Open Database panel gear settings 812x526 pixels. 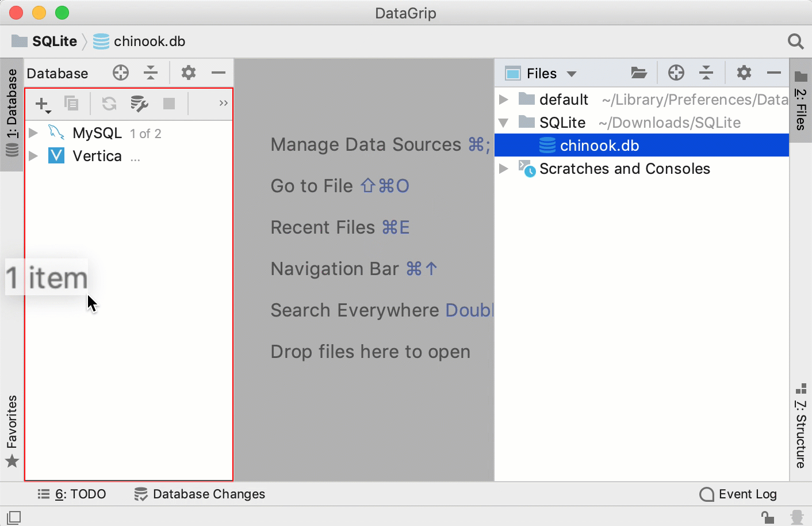(189, 73)
